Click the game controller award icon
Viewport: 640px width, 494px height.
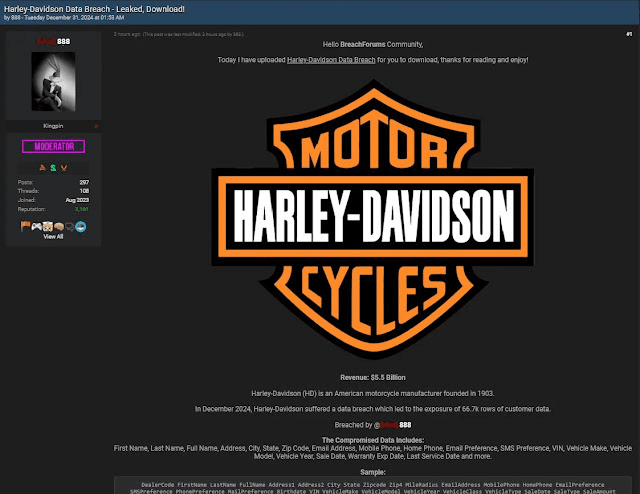pyautogui.click(x=37, y=226)
